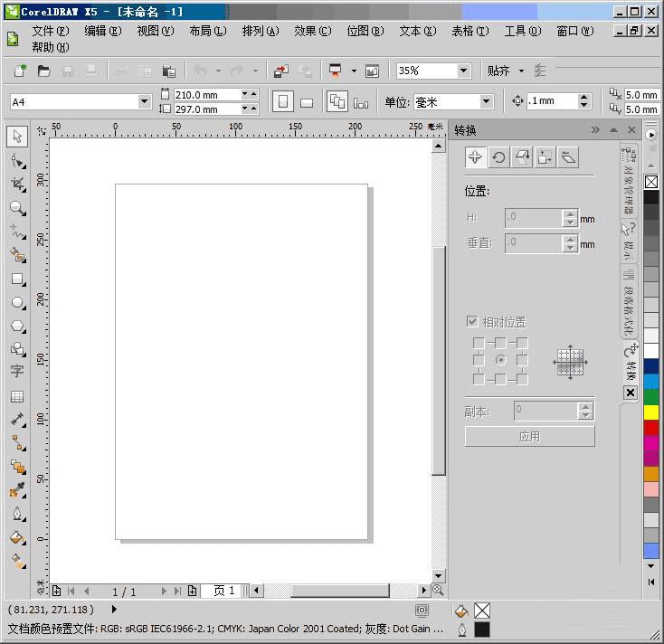
Task: Click the 页 1 page tab
Action: pos(223,591)
